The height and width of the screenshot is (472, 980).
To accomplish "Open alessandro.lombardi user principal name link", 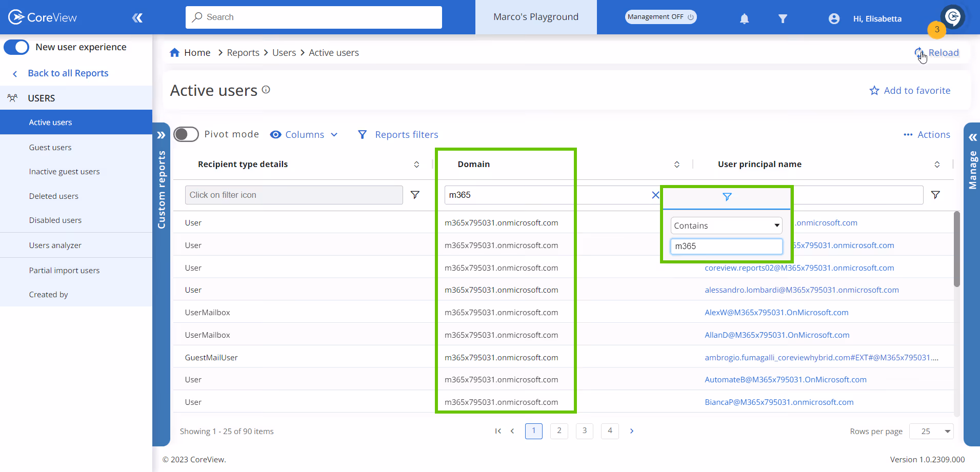I will coord(802,290).
